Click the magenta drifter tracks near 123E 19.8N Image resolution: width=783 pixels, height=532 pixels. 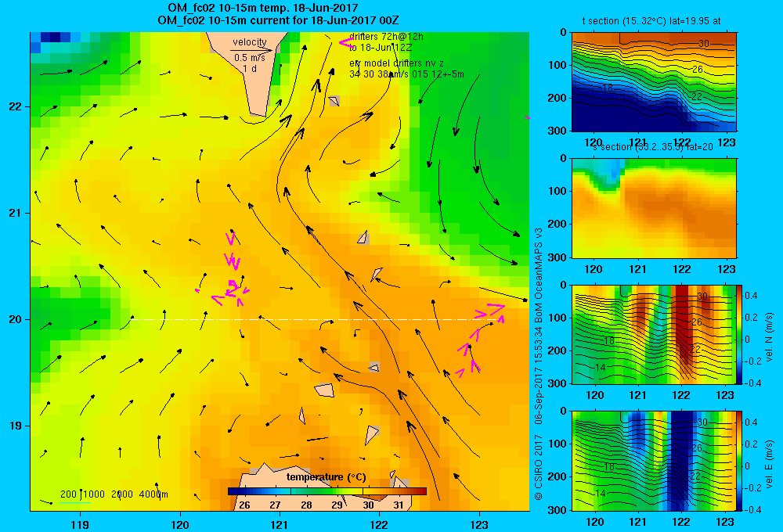tap(481, 340)
